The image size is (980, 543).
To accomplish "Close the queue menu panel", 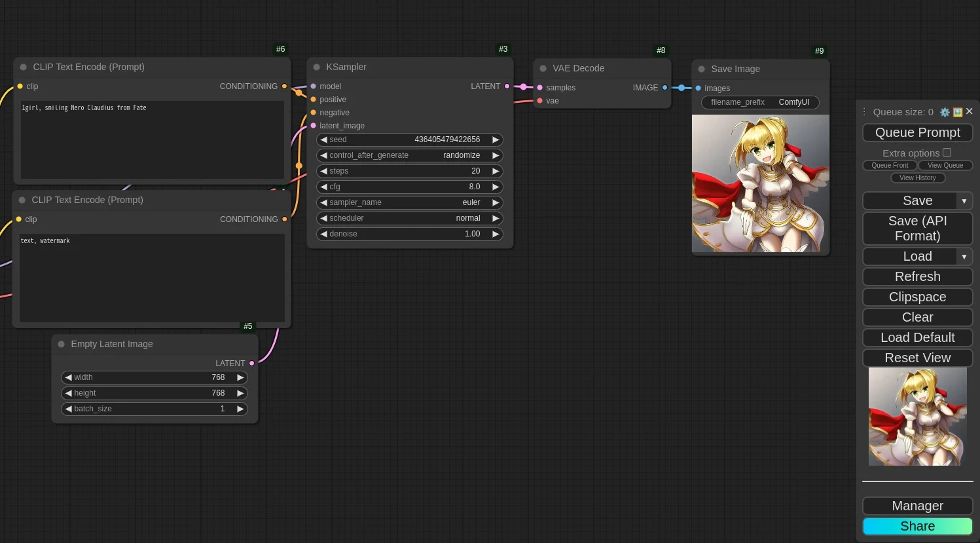I will click(970, 111).
